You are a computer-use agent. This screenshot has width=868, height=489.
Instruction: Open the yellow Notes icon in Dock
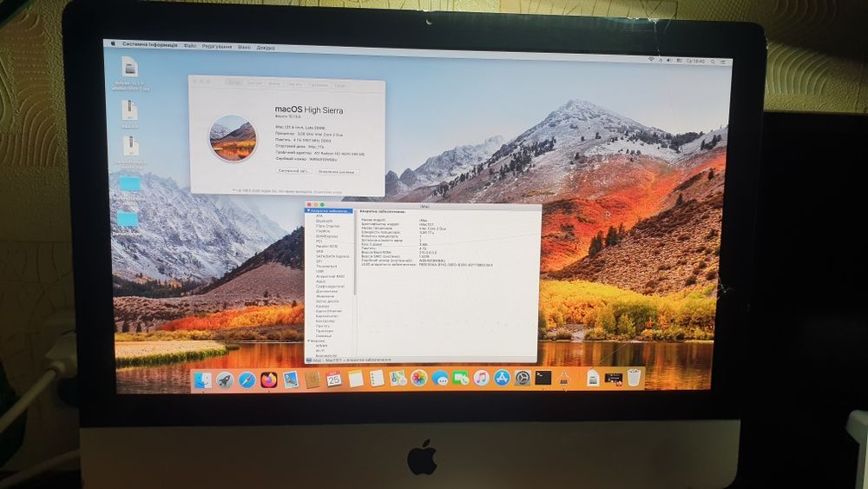click(x=355, y=379)
